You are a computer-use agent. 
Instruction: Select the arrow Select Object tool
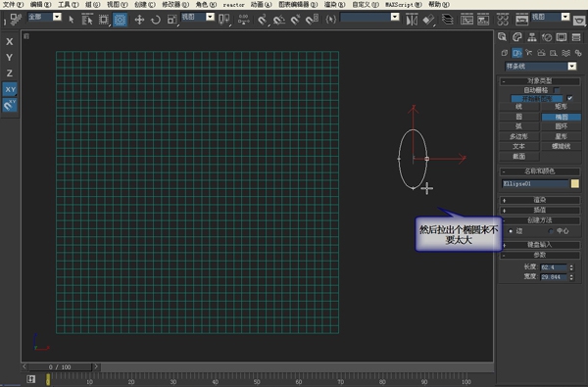point(72,20)
